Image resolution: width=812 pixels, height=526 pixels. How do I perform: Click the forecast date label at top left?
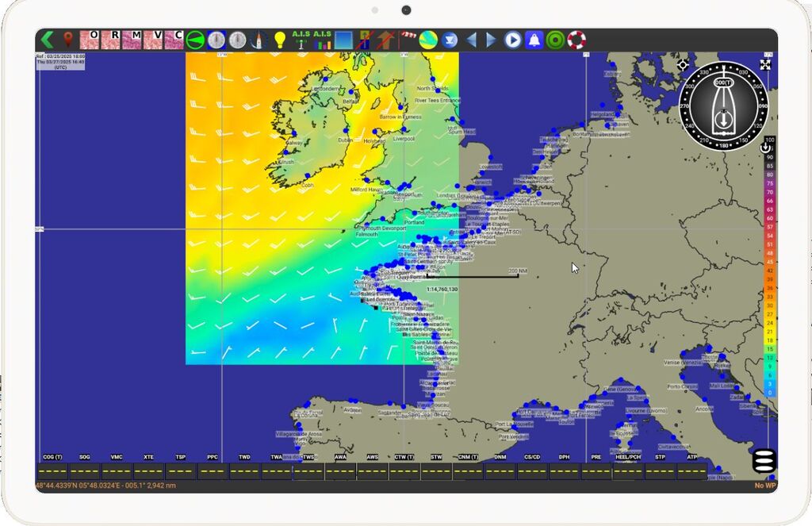pyautogui.click(x=60, y=61)
